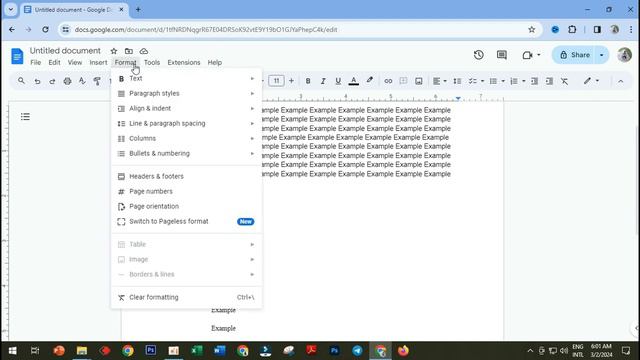Screen dimensions: 640x360
Task: Choose Page orientation
Action: coord(186,207)
